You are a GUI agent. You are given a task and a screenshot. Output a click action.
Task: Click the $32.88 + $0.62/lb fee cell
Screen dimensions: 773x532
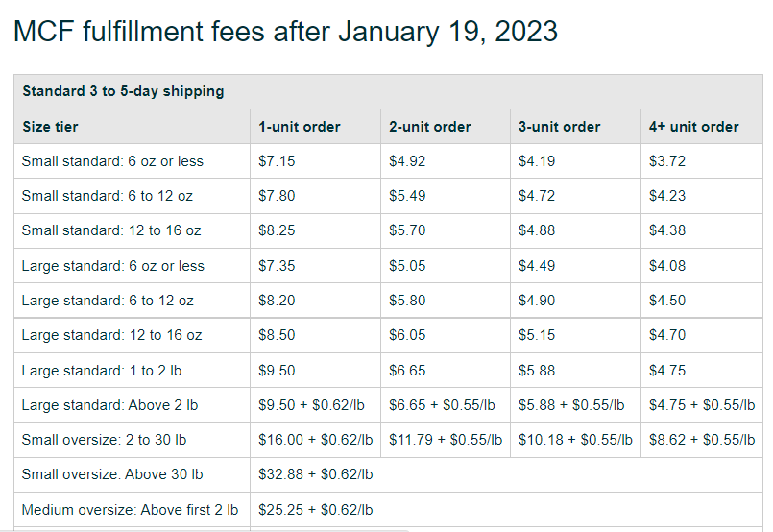click(x=316, y=473)
